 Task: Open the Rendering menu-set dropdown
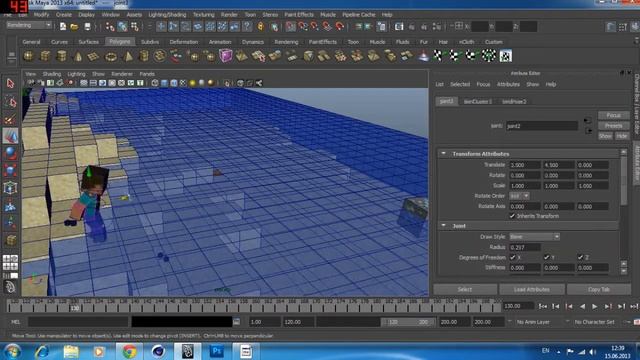tap(29, 25)
